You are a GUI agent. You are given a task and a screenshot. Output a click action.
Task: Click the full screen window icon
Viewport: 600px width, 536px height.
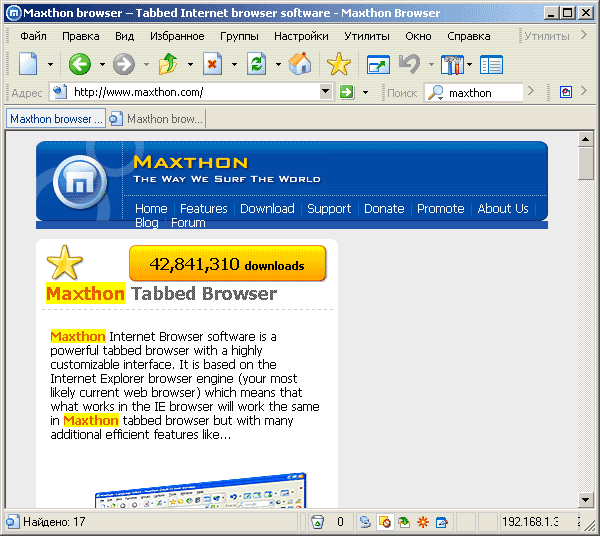[x=378, y=64]
